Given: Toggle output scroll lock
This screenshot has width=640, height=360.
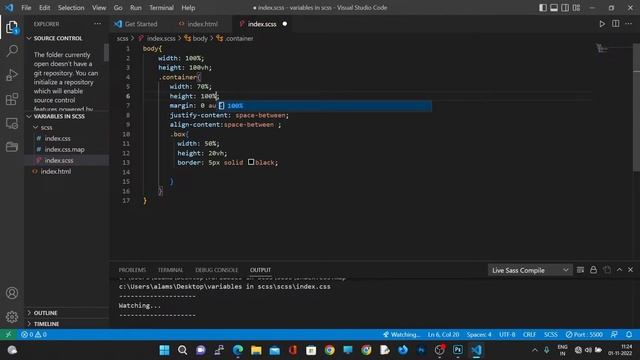Looking at the screenshot, I should (x=593, y=270).
